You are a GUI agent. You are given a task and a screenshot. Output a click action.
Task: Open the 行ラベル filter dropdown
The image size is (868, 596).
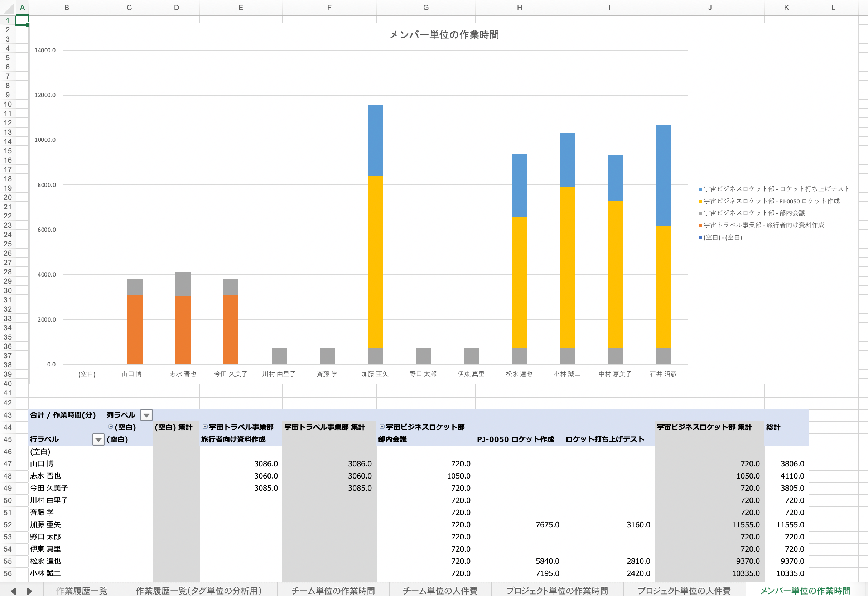point(98,439)
